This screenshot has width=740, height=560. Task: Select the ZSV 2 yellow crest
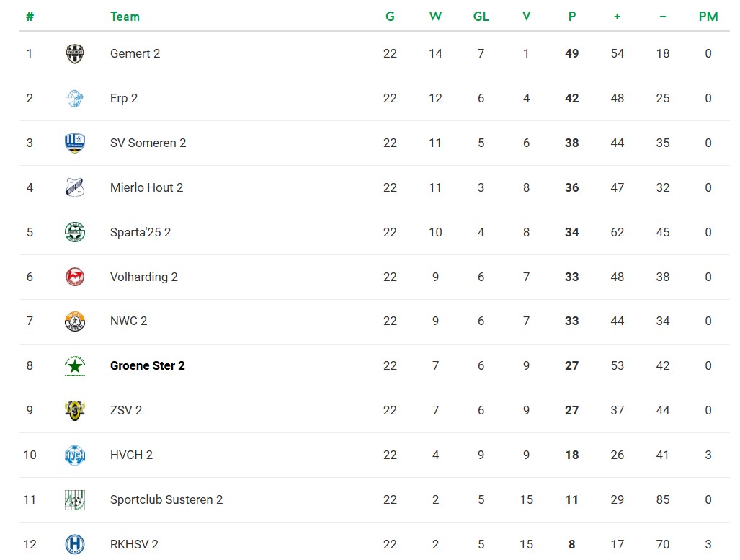click(x=74, y=410)
